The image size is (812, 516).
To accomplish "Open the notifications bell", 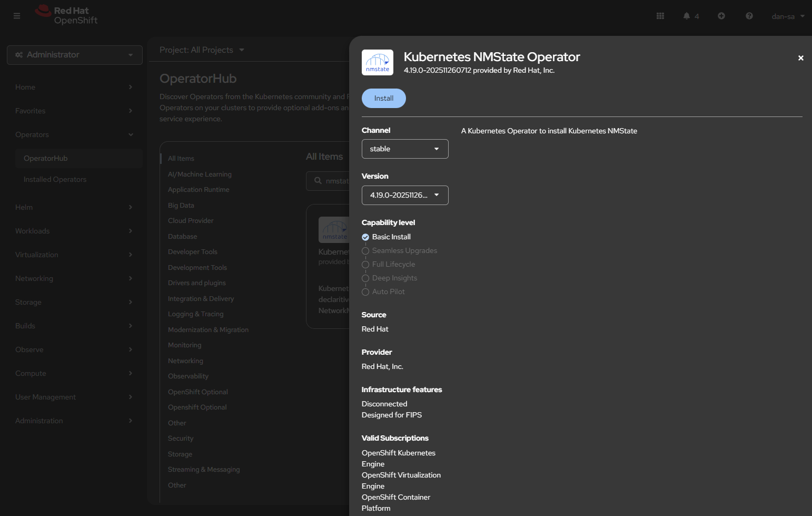I will point(687,16).
